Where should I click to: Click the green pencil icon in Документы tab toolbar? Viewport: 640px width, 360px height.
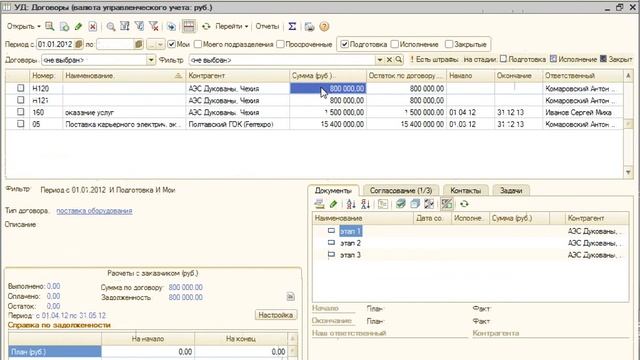point(333,204)
